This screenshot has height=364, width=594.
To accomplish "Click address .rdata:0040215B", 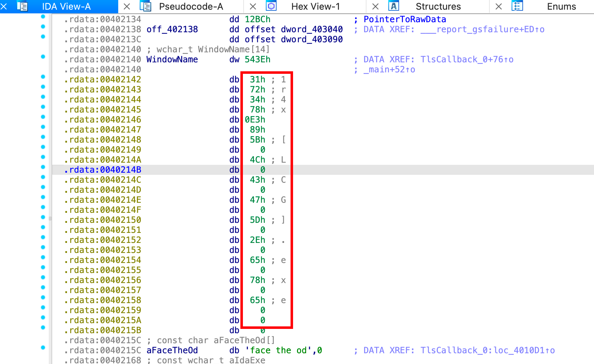I will tap(103, 330).
